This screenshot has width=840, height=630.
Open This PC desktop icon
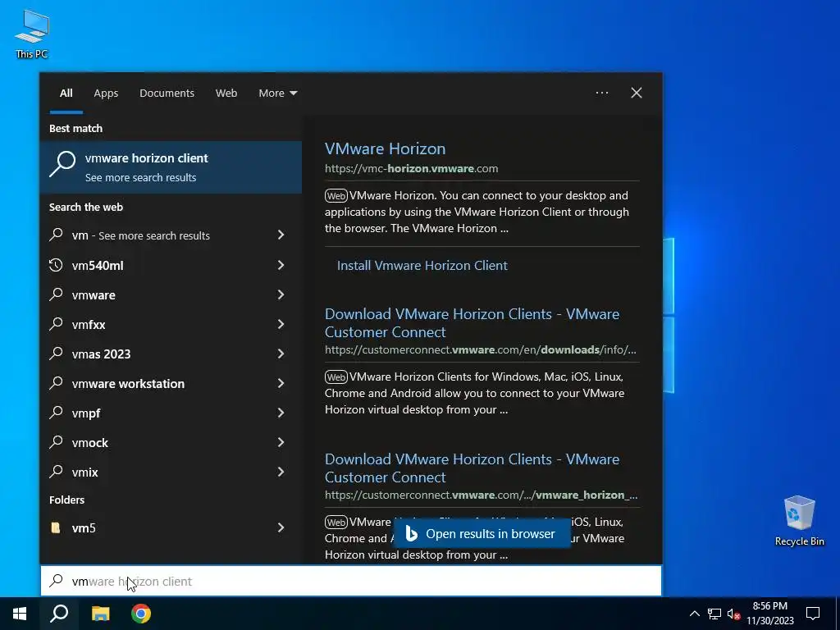pyautogui.click(x=32, y=34)
